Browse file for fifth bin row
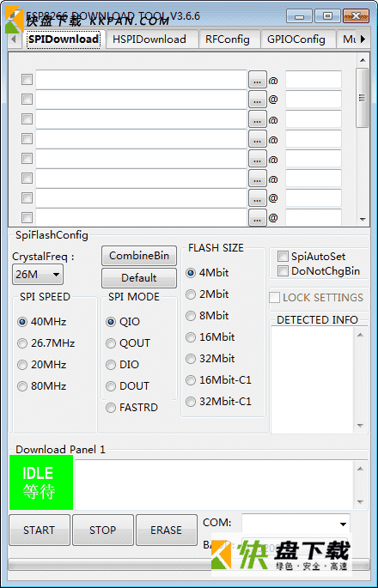The height and width of the screenshot is (588, 378). click(257, 160)
